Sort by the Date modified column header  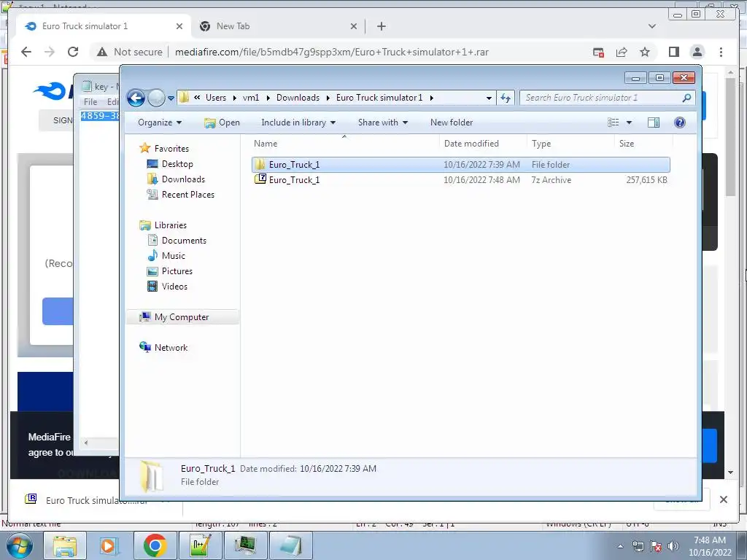pos(471,144)
